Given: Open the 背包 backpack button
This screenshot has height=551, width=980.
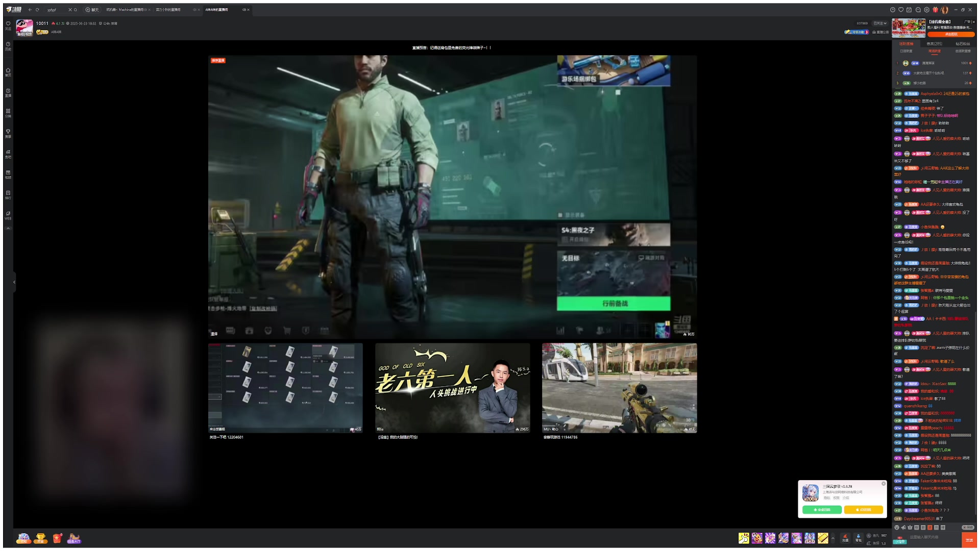Looking at the screenshot, I should click(x=859, y=538).
